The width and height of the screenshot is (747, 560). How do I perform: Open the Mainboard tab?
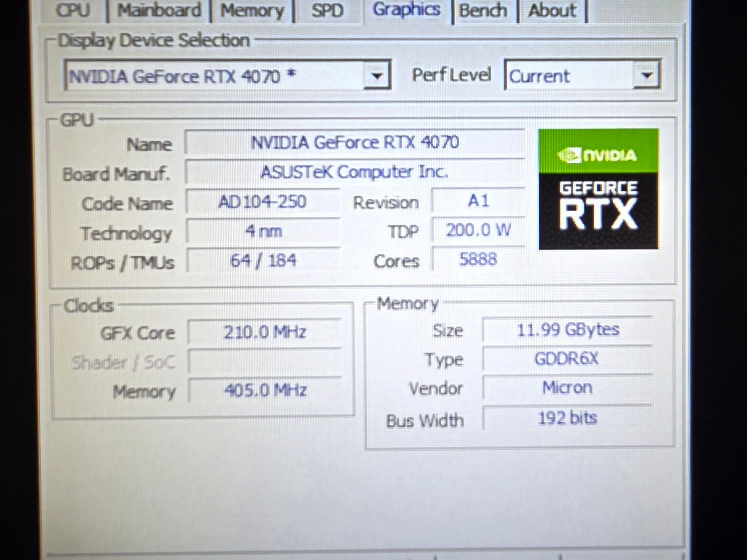click(159, 10)
